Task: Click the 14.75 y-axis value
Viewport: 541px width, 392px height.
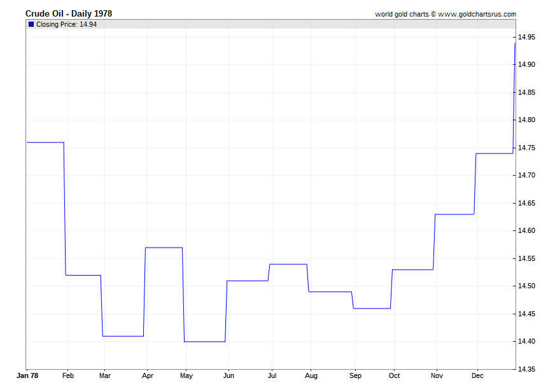Action: pos(527,148)
